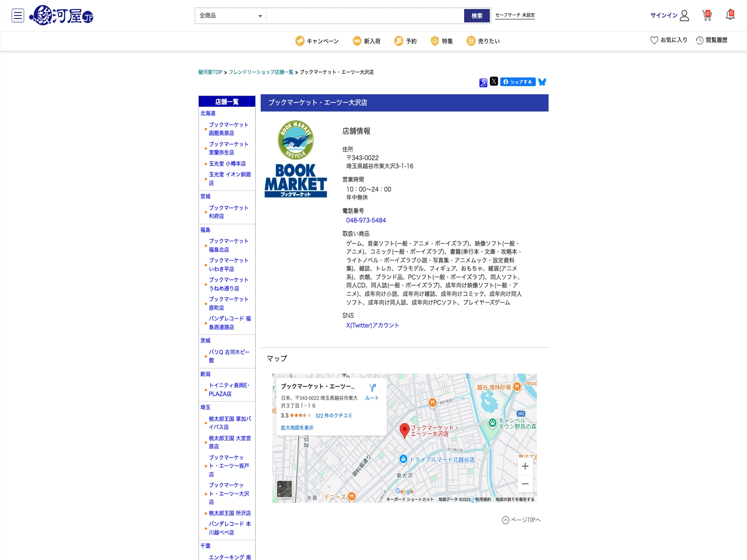This screenshot has height=560, width=747.
Task: Open the キャンペーン menu item
Action: [x=317, y=41]
